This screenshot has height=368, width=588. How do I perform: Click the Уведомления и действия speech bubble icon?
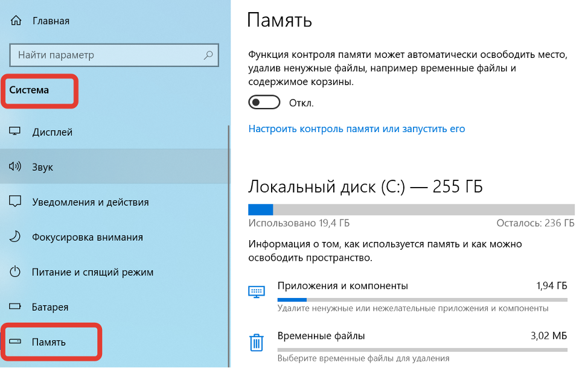coord(15,201)
